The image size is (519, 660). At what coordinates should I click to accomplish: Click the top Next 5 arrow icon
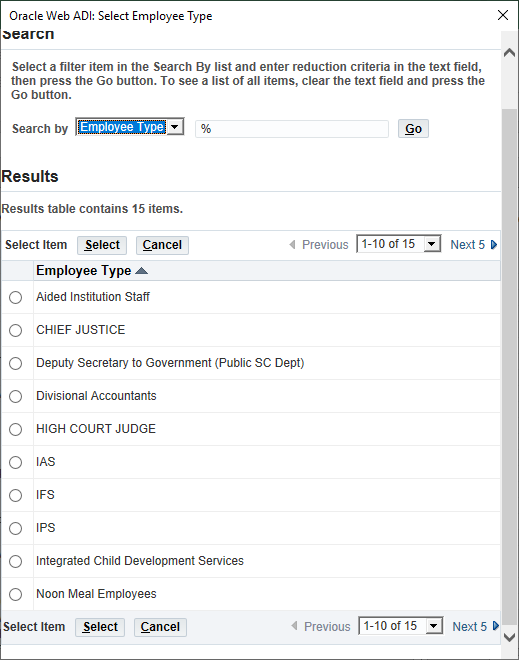point(494,245)
